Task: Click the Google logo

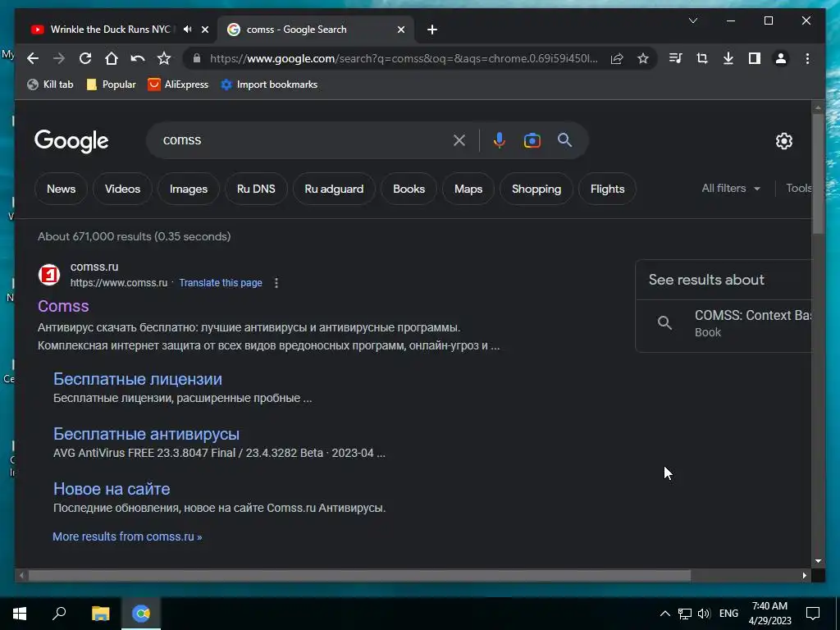Action: click(x=71, y=141)
